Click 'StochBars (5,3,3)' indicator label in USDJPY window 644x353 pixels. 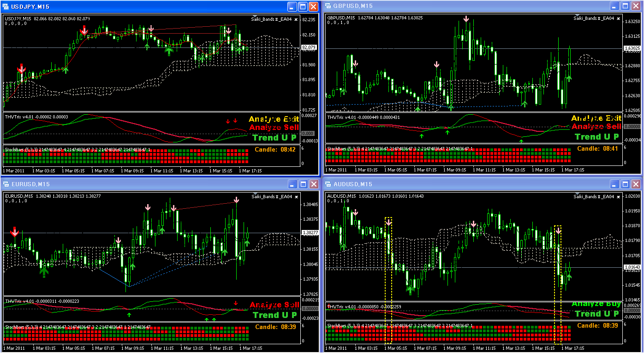[x=21, y=150]
